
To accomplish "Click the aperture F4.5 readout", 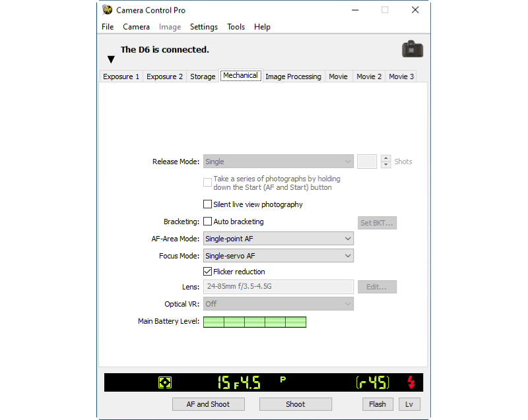I will 247,382.
